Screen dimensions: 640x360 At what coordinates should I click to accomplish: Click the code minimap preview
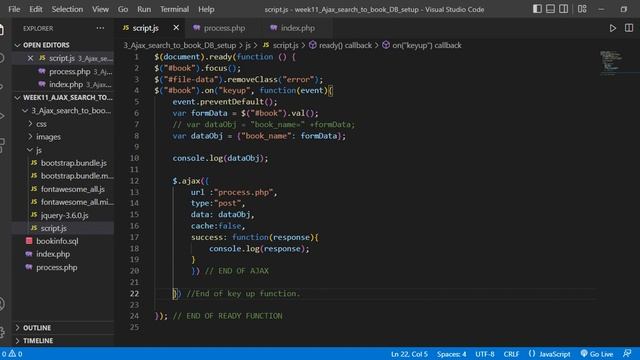coord(611,62)
